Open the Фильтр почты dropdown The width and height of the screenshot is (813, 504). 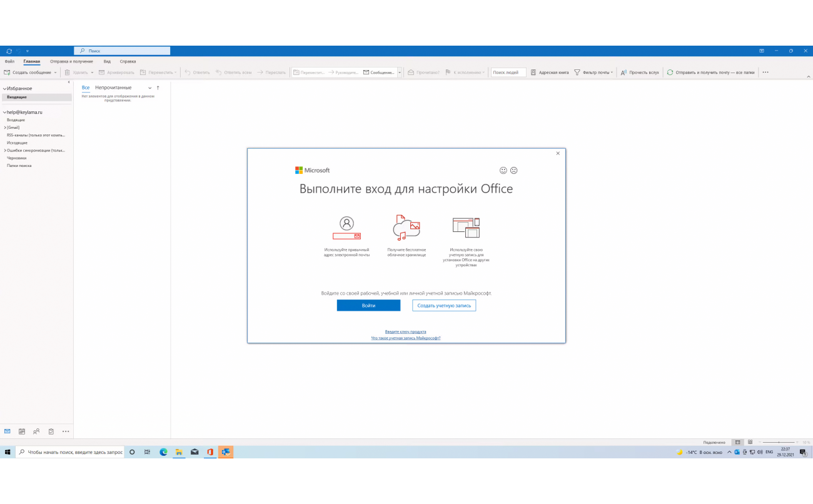[x=593, y=73]
